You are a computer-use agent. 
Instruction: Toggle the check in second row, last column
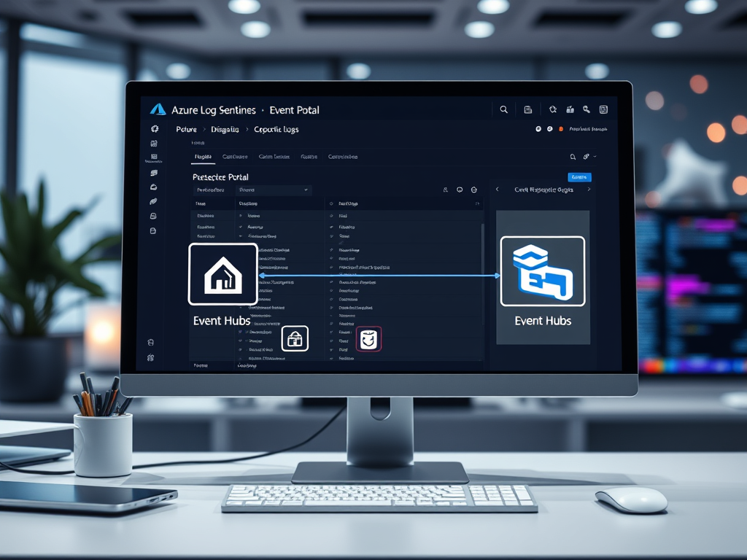pos(332,227)
